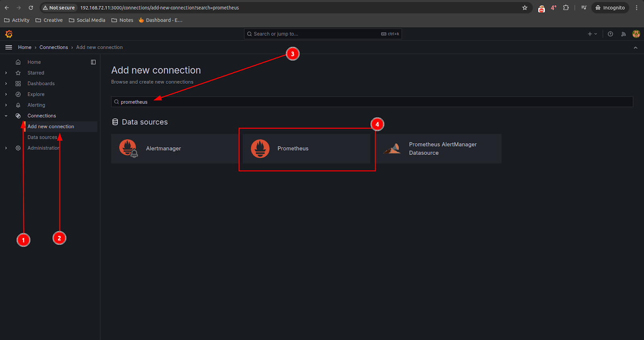Open Dashboards in the sidebar
This screenshot has height=340, width=644.
click(x=41, y=84)
